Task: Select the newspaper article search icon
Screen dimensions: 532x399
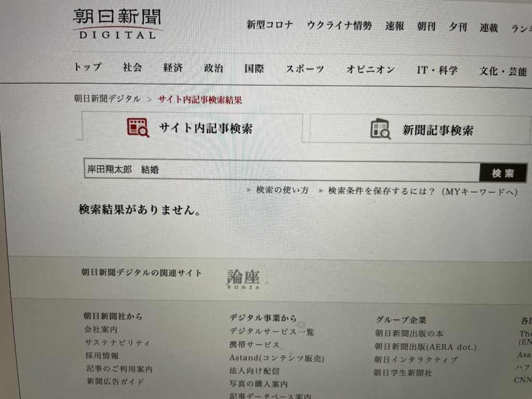Action: click(380, 129)
